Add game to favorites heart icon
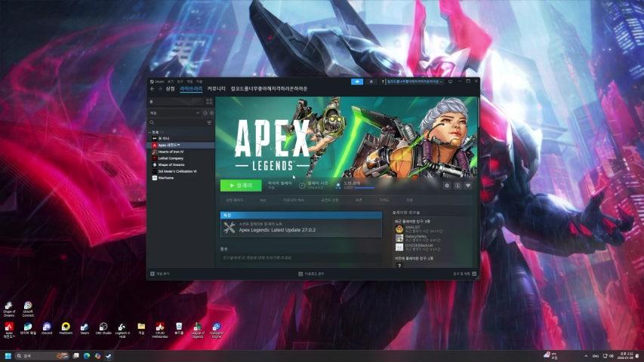This screenshot has height=362, width=644. point(468,186)
